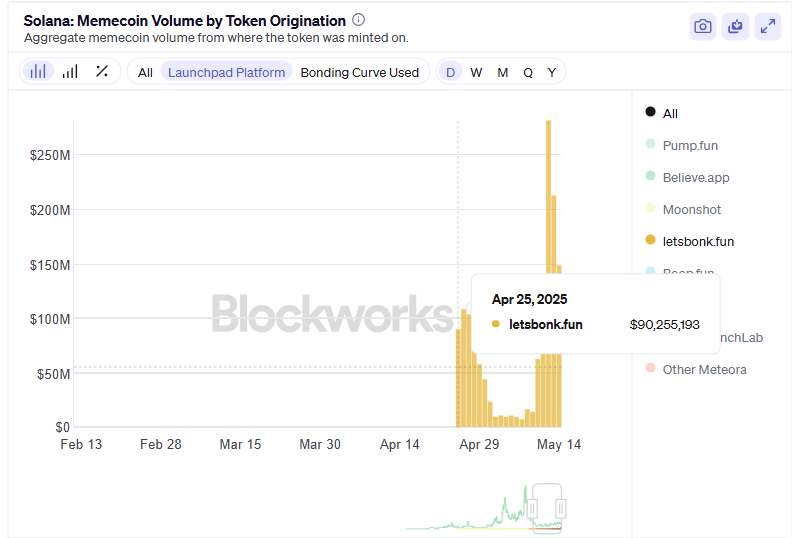Select the All legend entry
This screenshot has height=538, width=792.
pos(669,114)
